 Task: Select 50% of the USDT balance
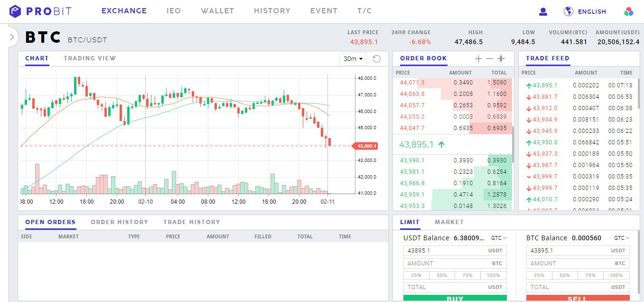tap(442, 275)
